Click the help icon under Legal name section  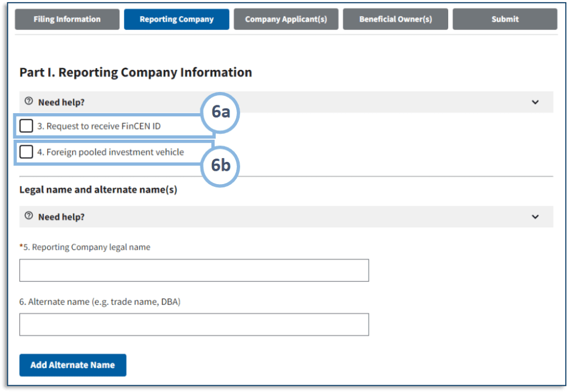pos(29,217)
